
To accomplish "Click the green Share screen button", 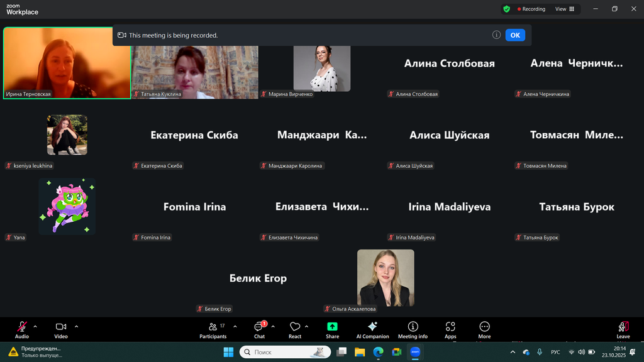I will (x=332, y=329).
